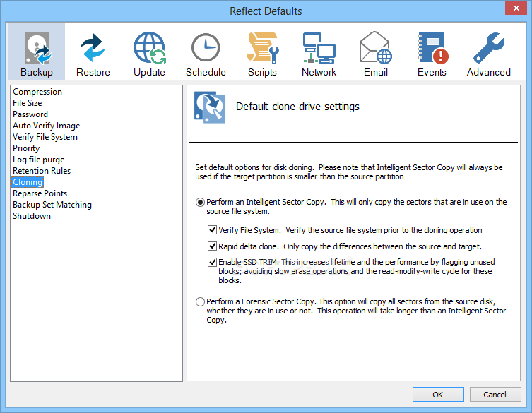Toggle Rapid delta clone checkbox

pos(212,246)
